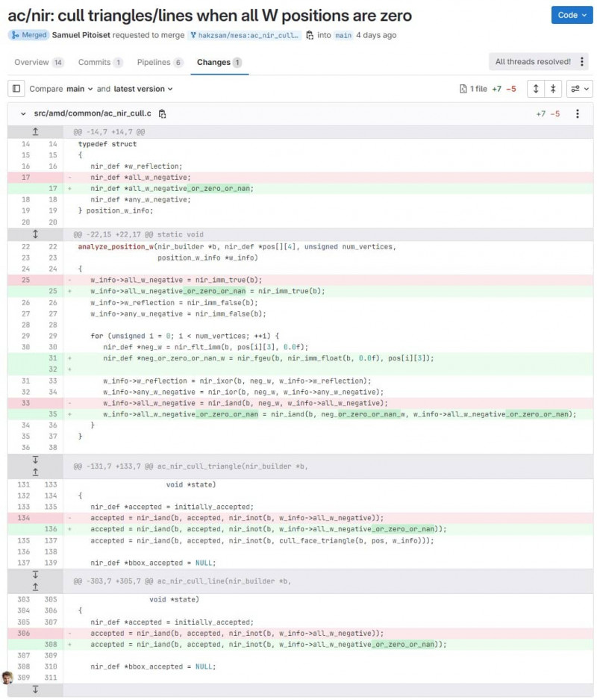Click old line number 17 removed line
The width and height of the screenshot is (597, 700).
pos(26,177)
